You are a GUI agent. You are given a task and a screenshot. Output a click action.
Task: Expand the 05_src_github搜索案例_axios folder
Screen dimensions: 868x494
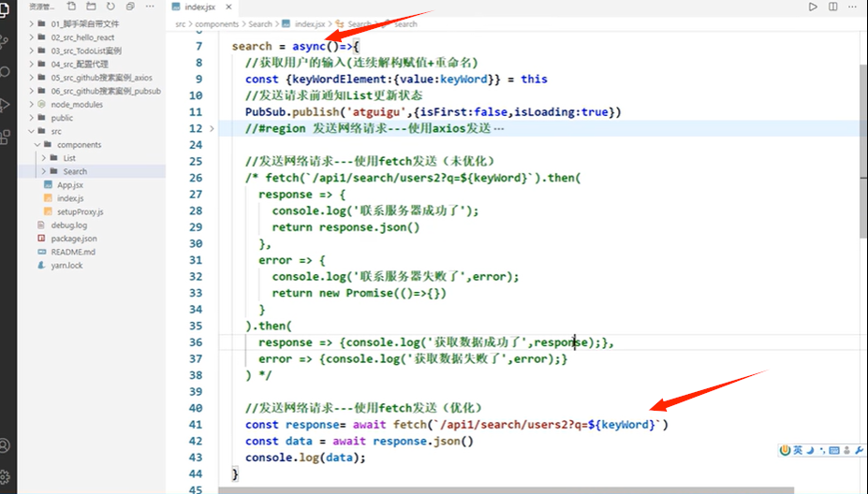click(101, 78)
